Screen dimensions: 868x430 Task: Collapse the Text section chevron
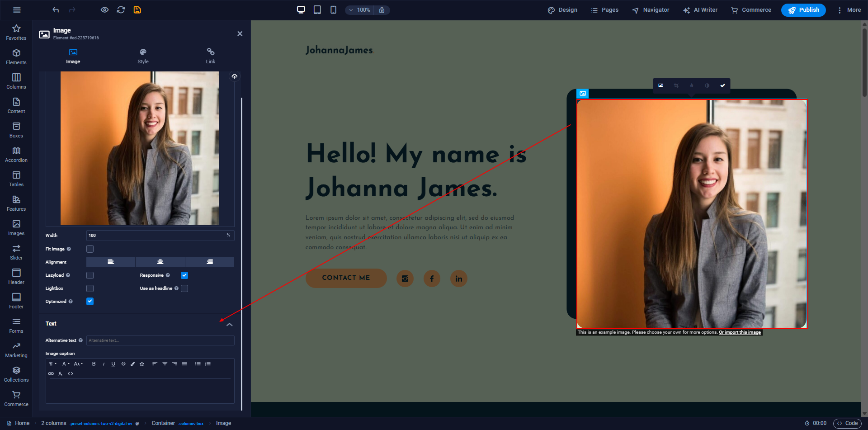click(x=230, y=325)
